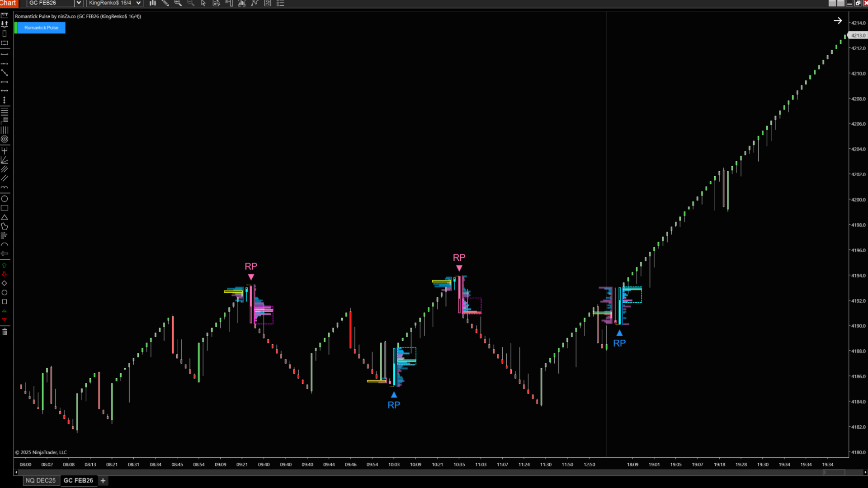This screenshot has height=488, width=868.
Task: Open the Chart menu
Action: point(8,3)
